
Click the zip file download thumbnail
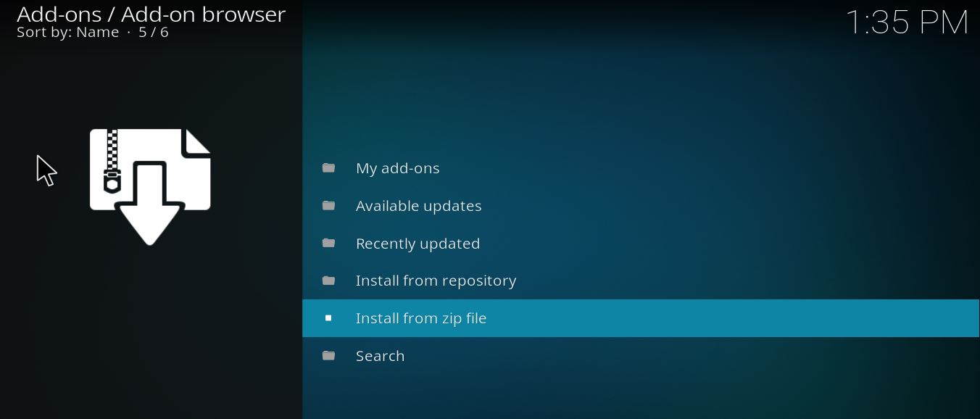(x=150, y=187)
